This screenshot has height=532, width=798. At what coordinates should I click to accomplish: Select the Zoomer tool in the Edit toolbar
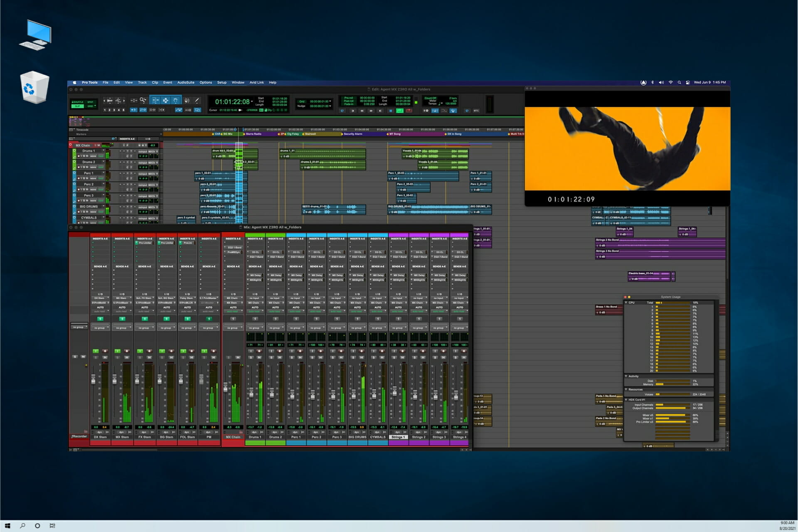(x=143, y=100)
